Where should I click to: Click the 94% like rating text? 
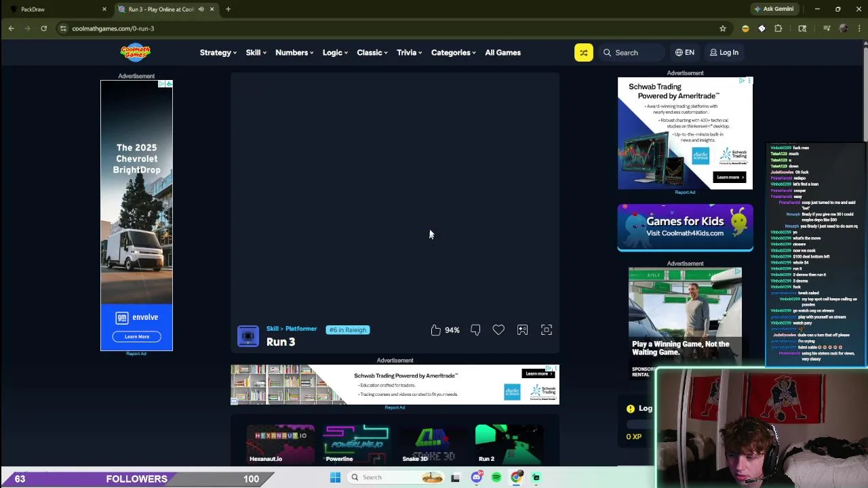tap(452, 330)
